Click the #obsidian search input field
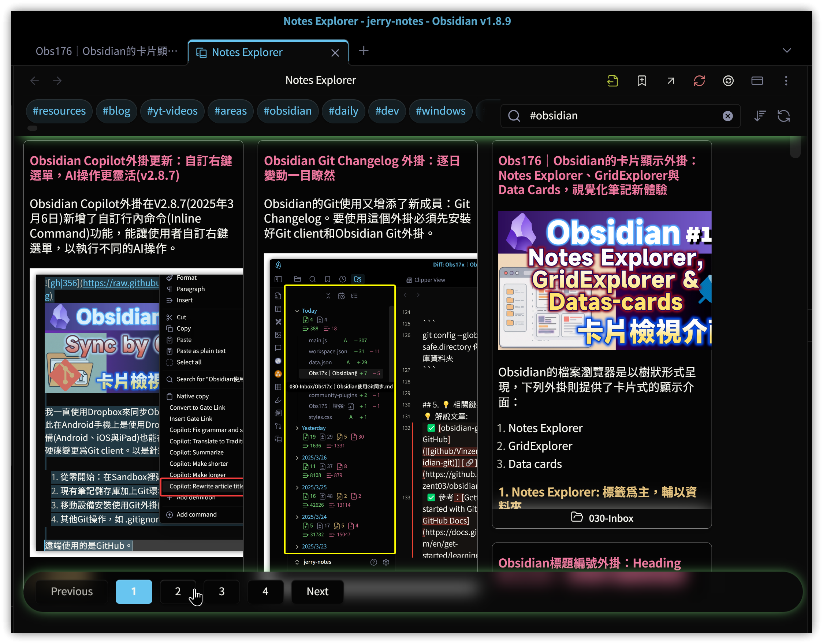823x644 pixels. point(618,116)
